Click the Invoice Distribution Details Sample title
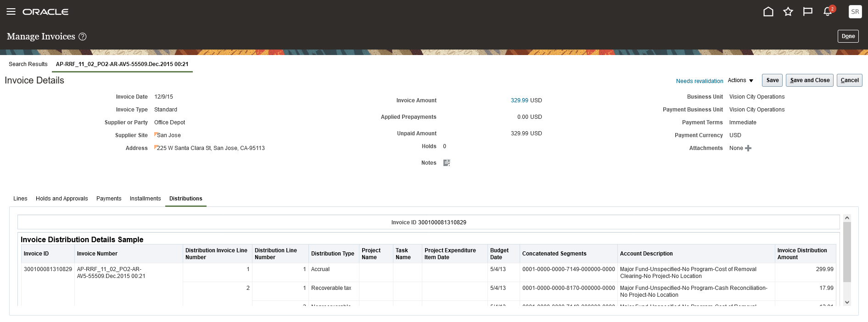868x322 pixels. point(82,239)
